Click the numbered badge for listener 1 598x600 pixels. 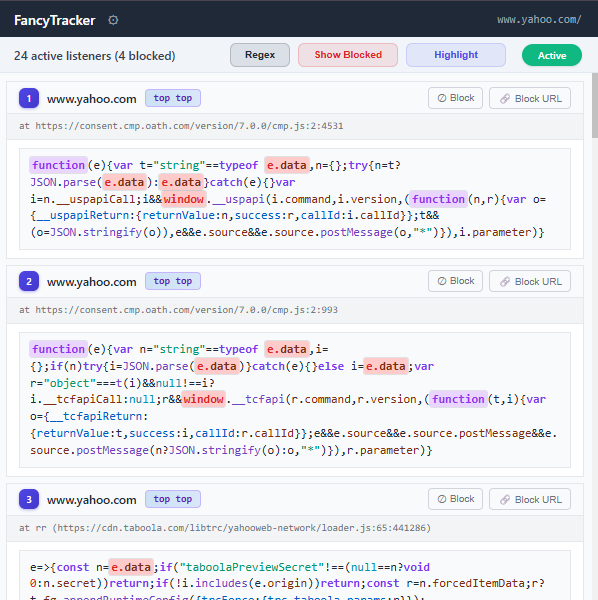tap(29, 98)
